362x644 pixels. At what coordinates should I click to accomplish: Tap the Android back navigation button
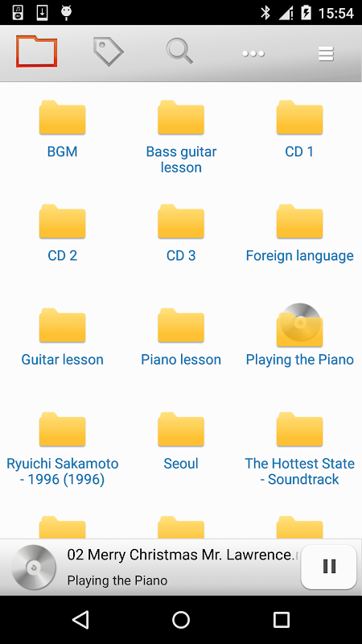point(80,619)
